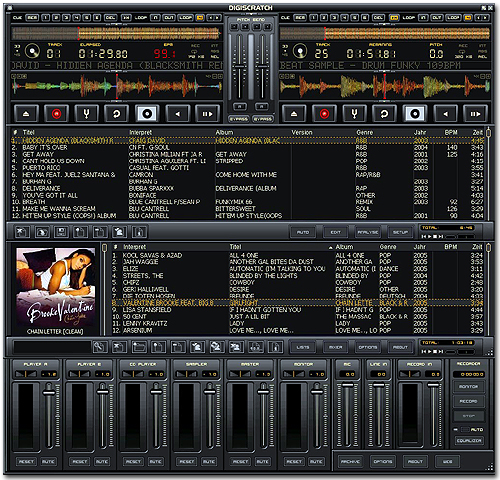
Task: Click the right deck's play/pause button
Action: [x=475, y=114]
